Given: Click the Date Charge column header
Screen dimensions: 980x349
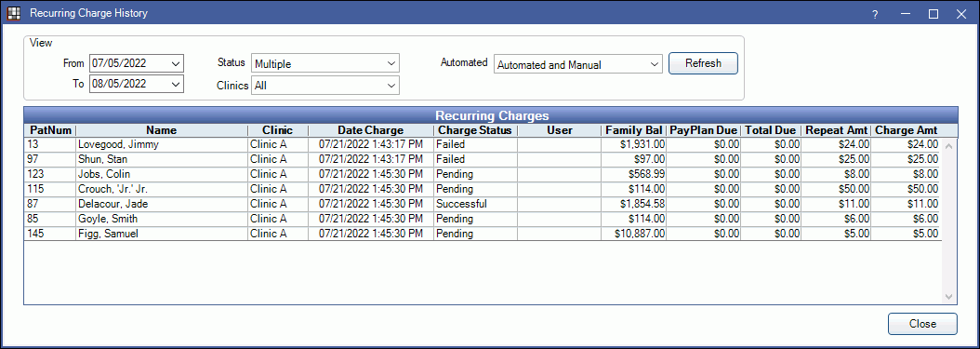Looking at the screenshot, I should point(371,130).
